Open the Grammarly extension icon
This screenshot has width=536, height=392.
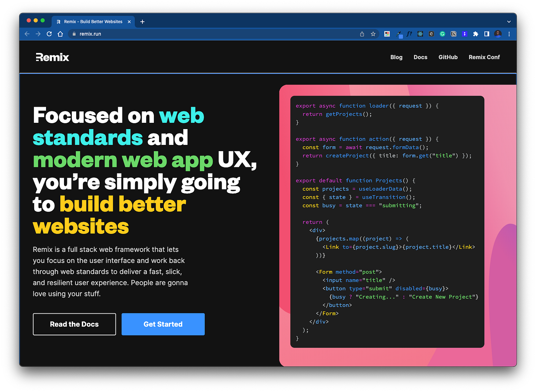click(x=442, y=34)
